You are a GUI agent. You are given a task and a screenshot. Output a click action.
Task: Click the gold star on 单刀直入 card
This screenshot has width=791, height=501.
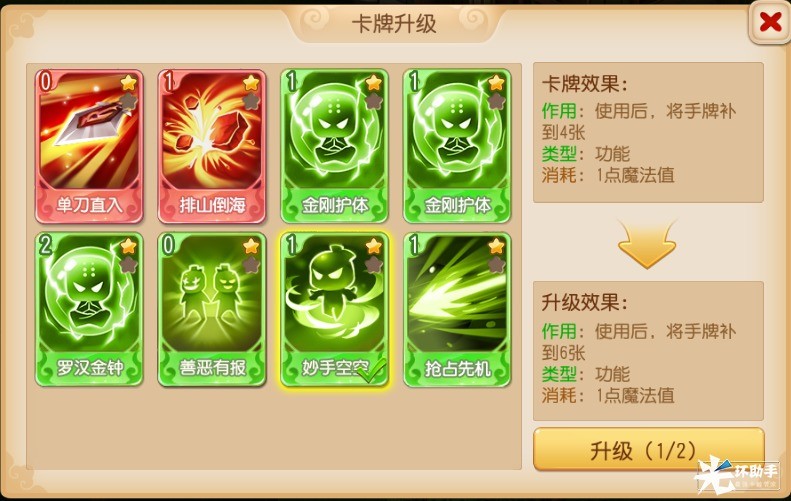(129, 82)
